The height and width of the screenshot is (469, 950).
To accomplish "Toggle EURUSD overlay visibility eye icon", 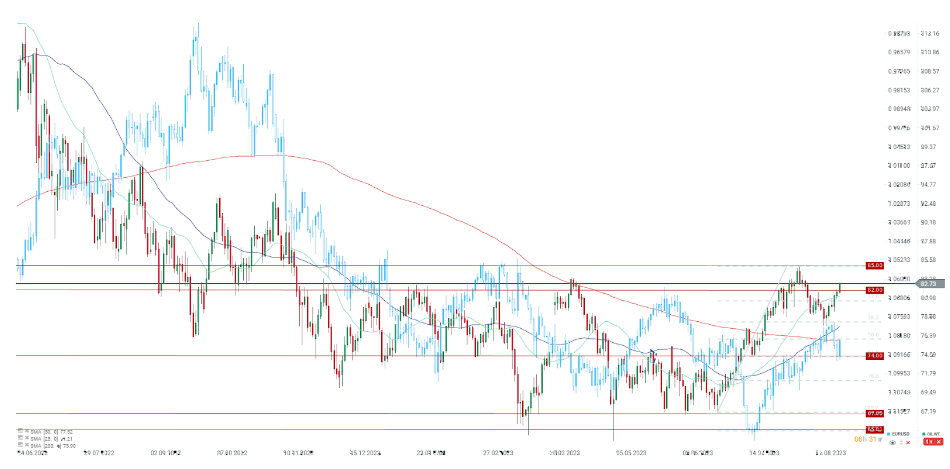I will tap(892, 442).
